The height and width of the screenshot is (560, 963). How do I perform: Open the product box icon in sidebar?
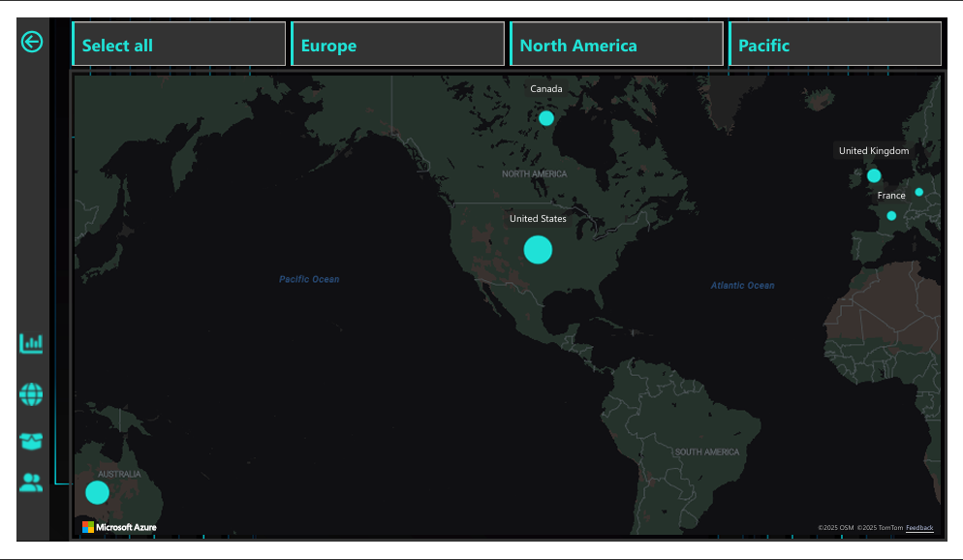pos(31,441)
